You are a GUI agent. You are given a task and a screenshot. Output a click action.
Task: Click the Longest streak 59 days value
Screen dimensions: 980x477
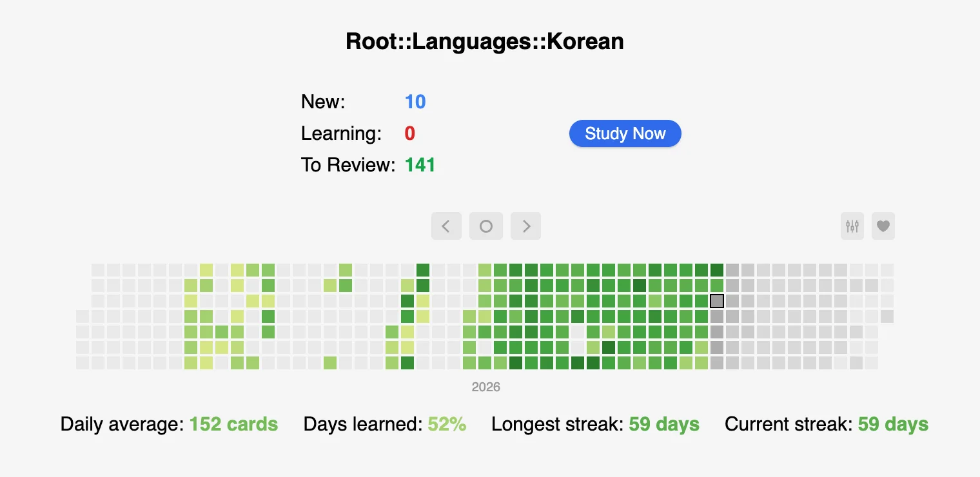tap(664, 424)
